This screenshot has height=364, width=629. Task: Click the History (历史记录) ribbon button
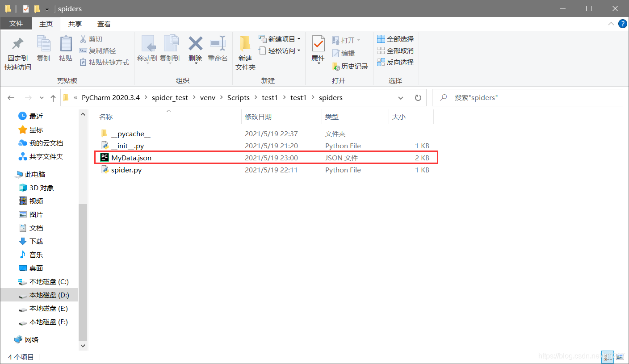tap(350, 67)
